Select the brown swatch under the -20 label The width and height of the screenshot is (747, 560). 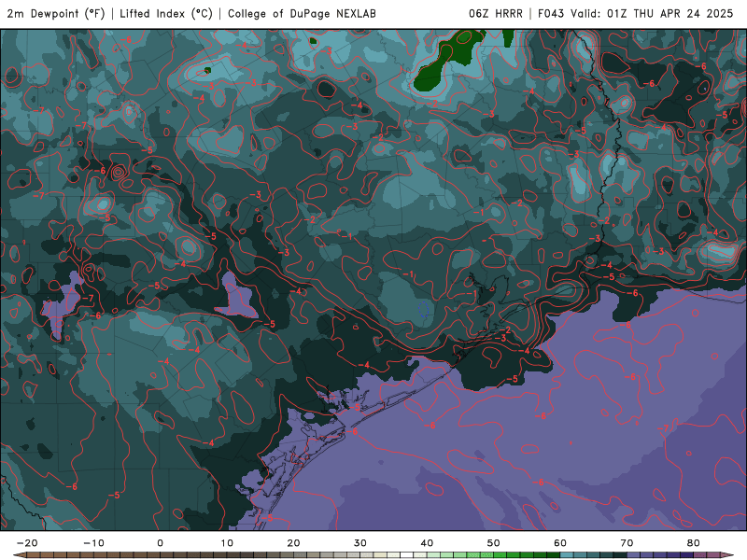(34, 554)
